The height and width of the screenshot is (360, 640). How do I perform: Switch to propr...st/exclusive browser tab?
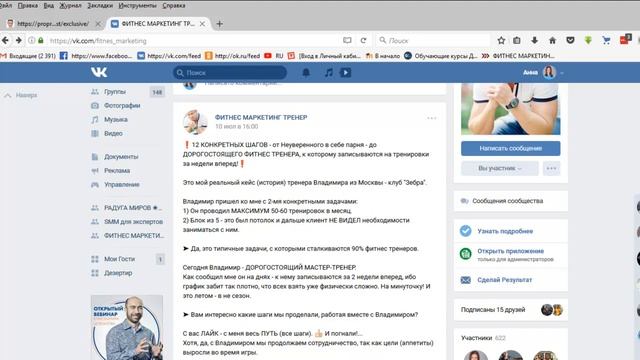pos(53,24)
